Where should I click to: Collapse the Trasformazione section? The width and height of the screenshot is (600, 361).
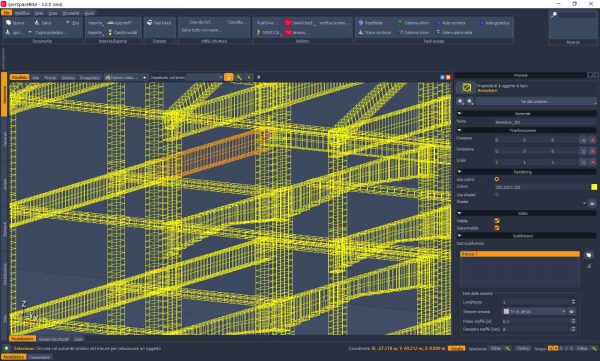click(459, 131)
